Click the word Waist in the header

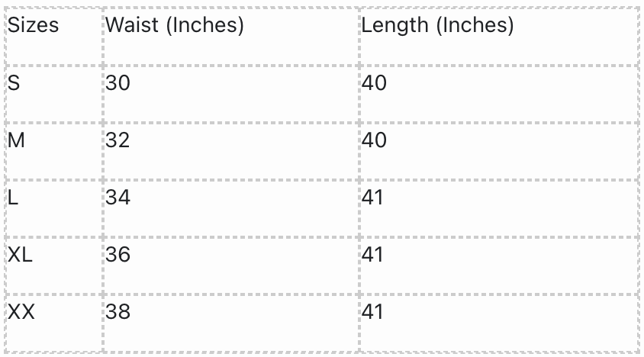click(132, 26)
